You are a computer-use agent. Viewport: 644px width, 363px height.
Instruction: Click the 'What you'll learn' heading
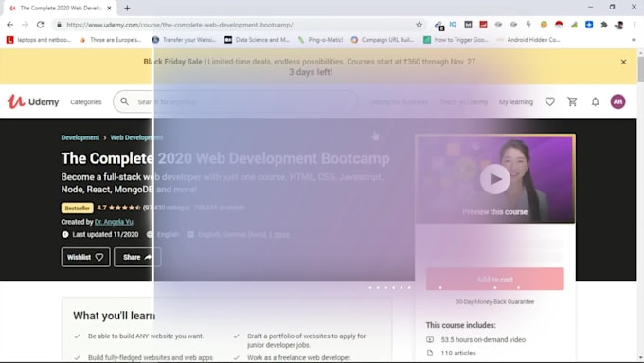[x=115, y=316]
